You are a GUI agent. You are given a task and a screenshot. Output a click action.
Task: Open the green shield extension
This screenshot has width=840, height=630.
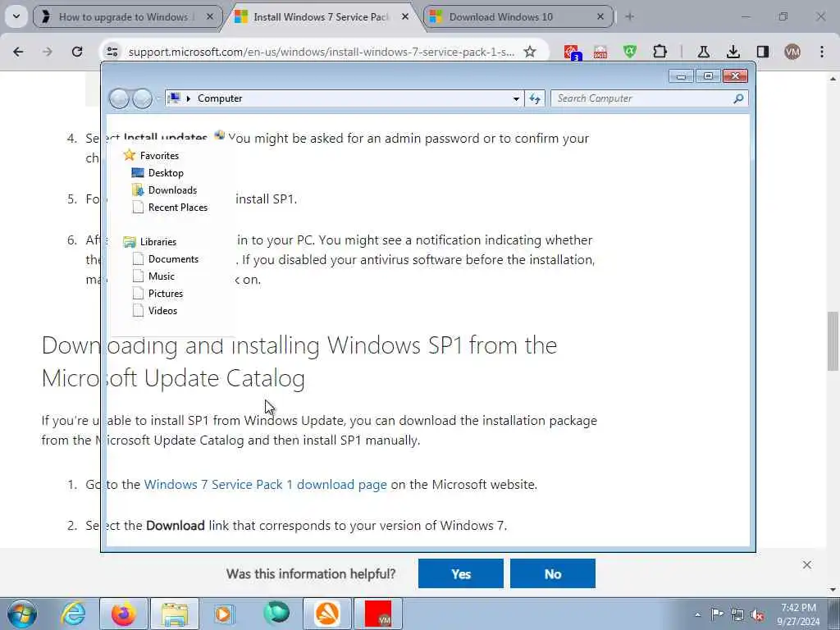tap(630, 52)
